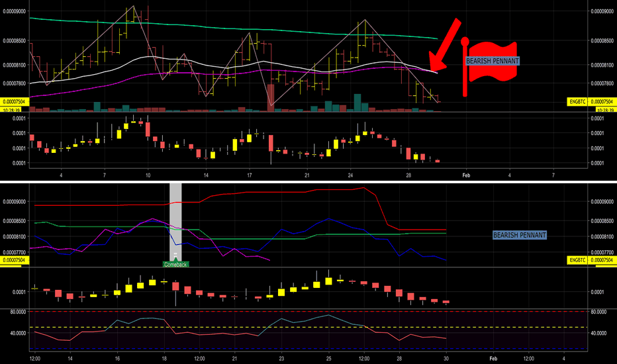The height and width of the screenshot is (364, 617).
Task: Click 0.00007700 on the lower chart's right price axis
Action: (x=602, y=253)
